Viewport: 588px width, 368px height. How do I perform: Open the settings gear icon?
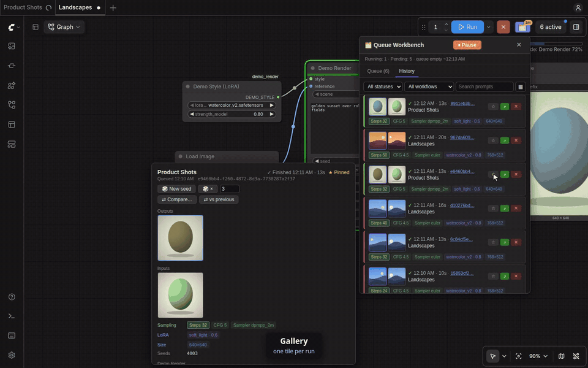click(12, 355)
